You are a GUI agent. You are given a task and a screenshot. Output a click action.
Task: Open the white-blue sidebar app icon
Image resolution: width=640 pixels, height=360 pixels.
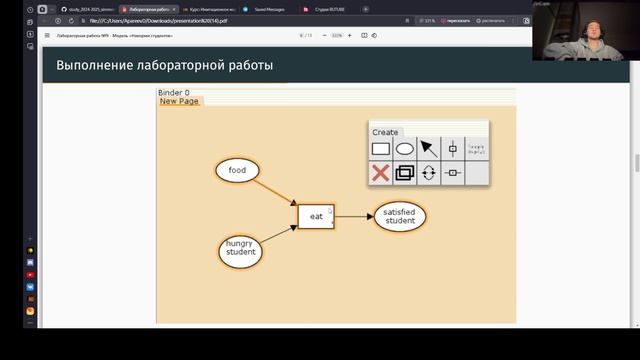(30, 263)
